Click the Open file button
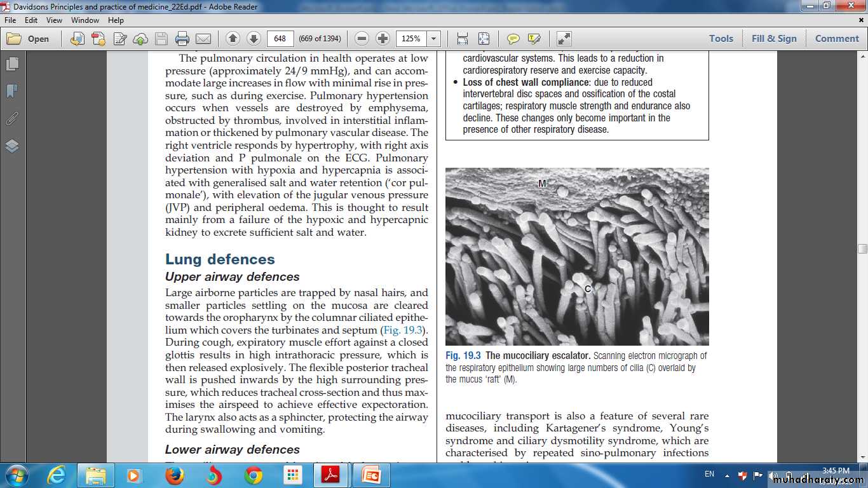The width and height of the screenshot is (868, 488). point(28,39)
